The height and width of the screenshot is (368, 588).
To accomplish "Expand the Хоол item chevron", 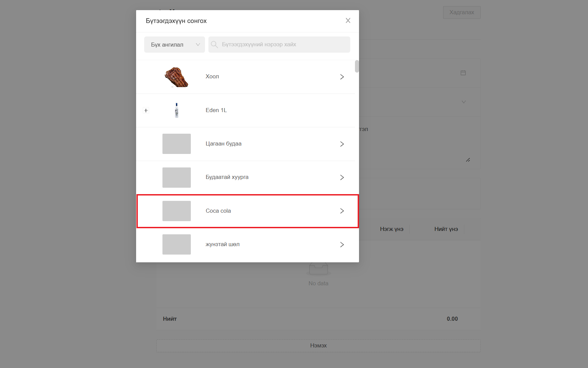I will click(342, 77).
